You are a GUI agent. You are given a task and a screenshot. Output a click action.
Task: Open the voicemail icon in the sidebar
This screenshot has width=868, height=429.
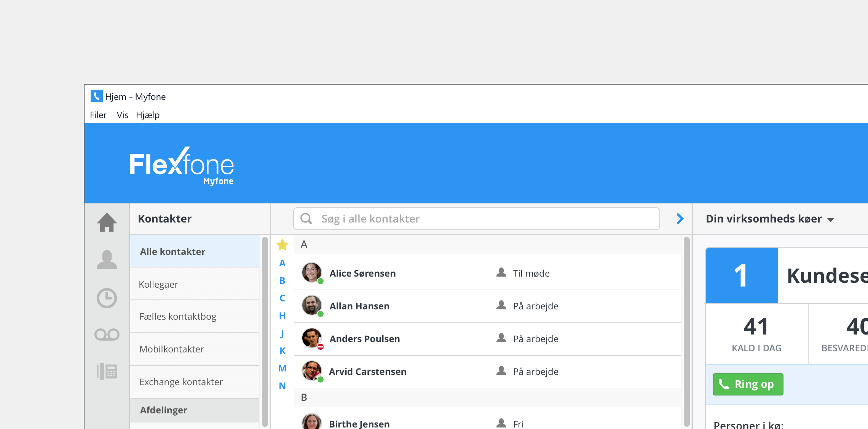[107, 335]
